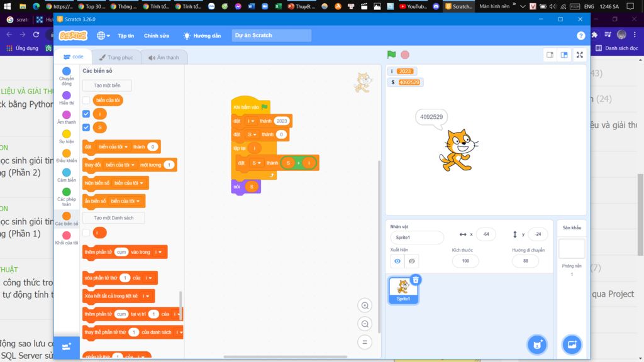Open the Khối của tôi (My Blocks) category

point(67,238)
